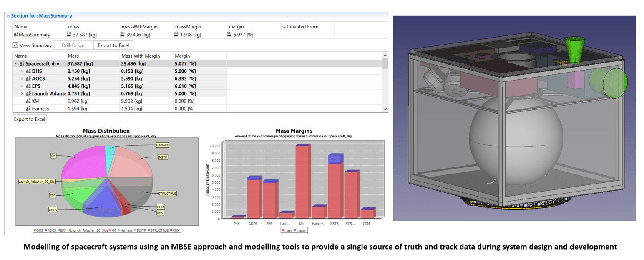Click the value icon beside 5.077 [%] in top table

click(230, 35)
